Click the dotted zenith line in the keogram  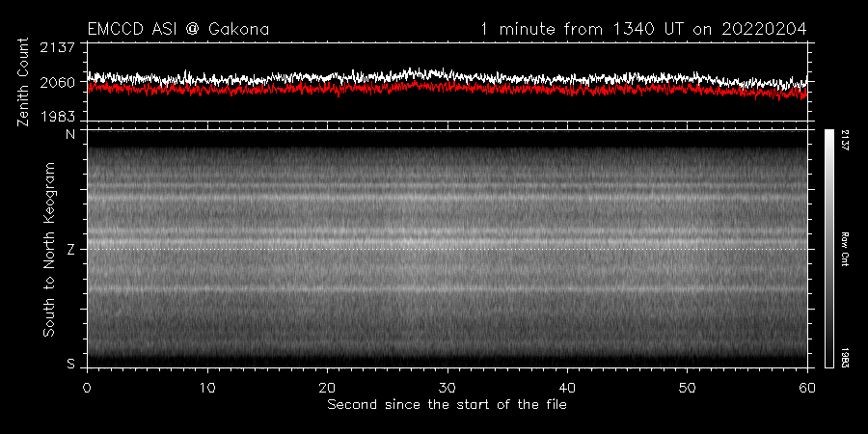(x=447, y=249)
